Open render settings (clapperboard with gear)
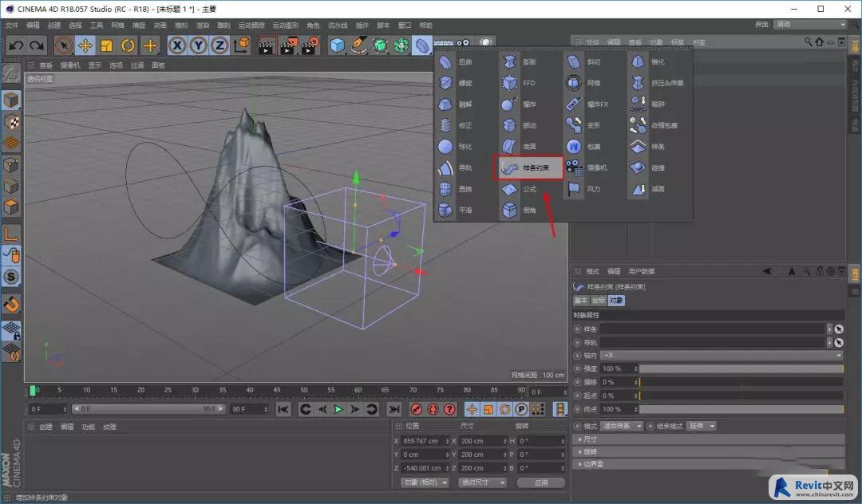Viewport: 862px width, 504px height. pos(310,45)
